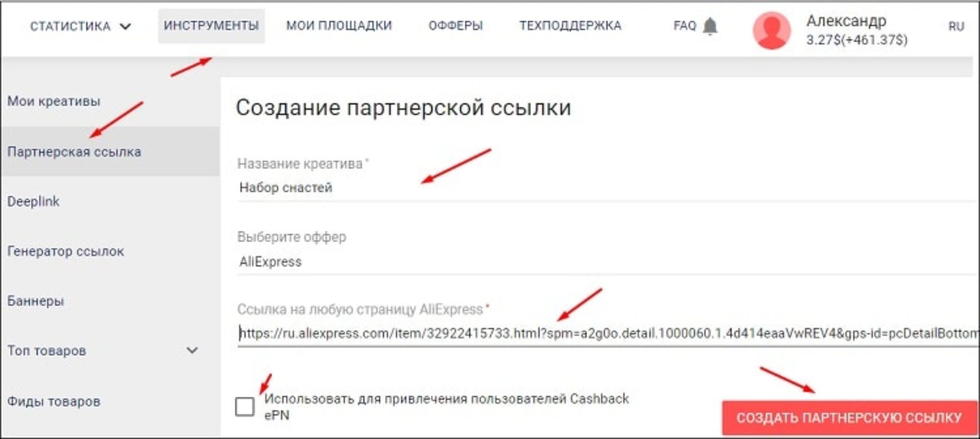The height and width of the screenshot is (439, 980).
Task: Click the Топ товаров sidebar label
Action: pos(47,351)
